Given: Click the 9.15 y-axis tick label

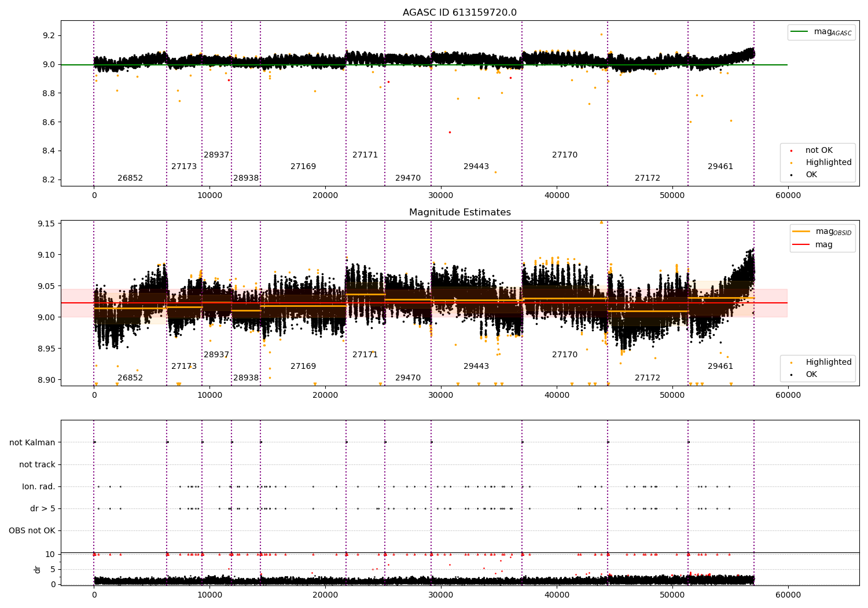Looking at the screenshot, I should 46,224.
